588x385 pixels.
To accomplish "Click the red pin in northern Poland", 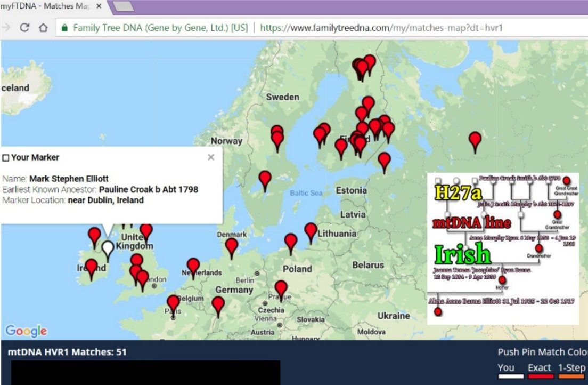I will coord(291,241).
